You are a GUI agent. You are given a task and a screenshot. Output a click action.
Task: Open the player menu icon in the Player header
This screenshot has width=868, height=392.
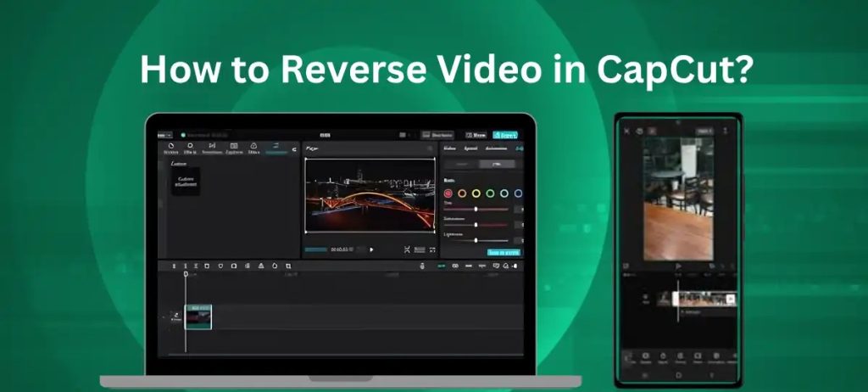[430, 148]
